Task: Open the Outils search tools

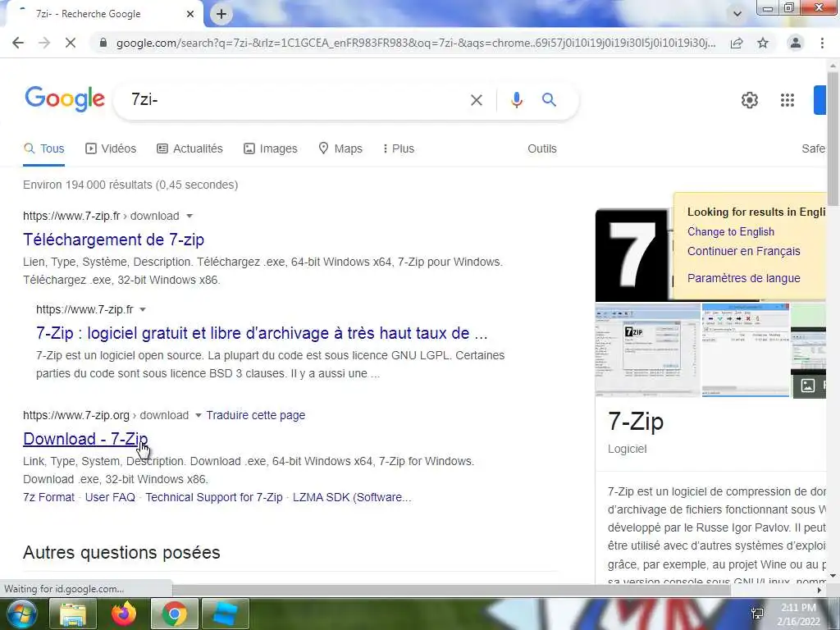Action: click(x=542, y=149)
